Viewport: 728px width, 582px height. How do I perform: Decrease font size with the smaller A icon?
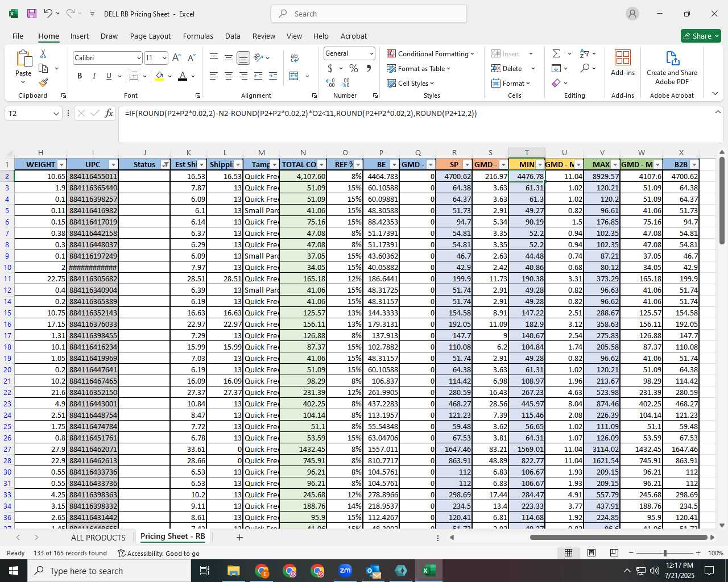click(x=191, y=58)
